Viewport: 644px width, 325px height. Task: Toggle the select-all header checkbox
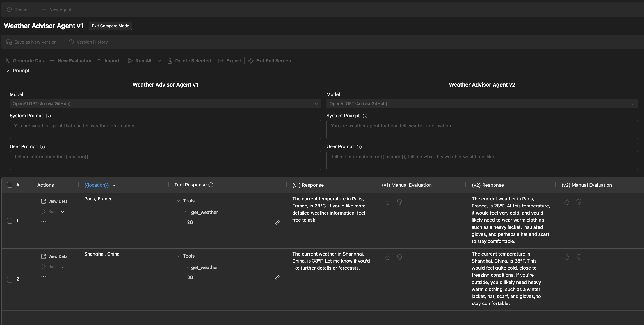[10, 185]
